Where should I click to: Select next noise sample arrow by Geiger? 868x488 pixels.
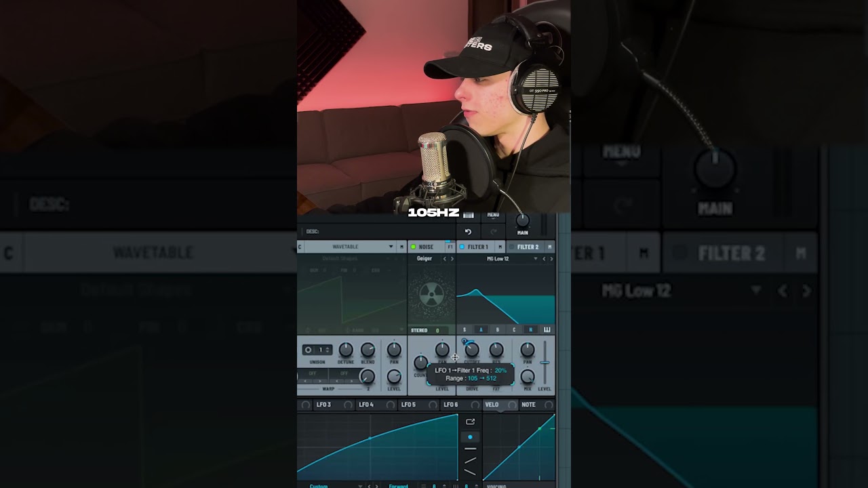452,258
